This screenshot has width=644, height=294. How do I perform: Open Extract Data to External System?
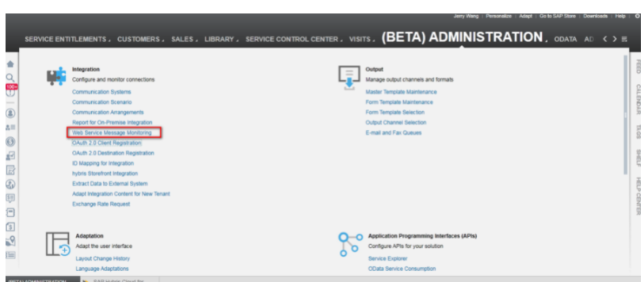109,184
